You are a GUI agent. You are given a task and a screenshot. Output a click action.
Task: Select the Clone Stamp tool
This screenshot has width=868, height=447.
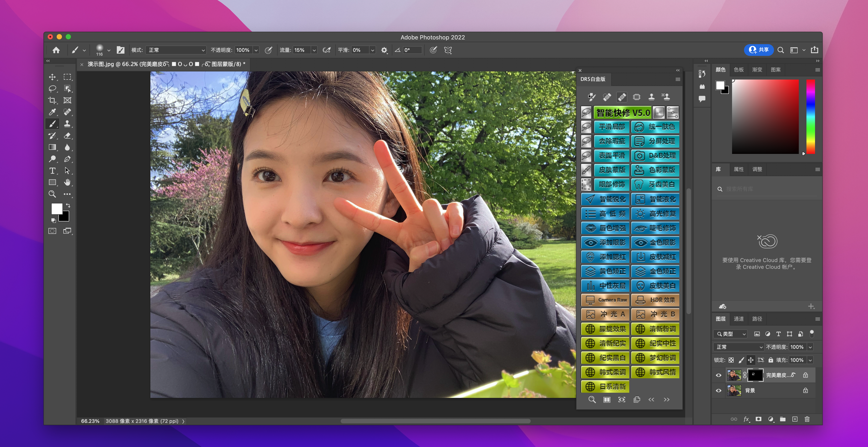coord(67,124)
